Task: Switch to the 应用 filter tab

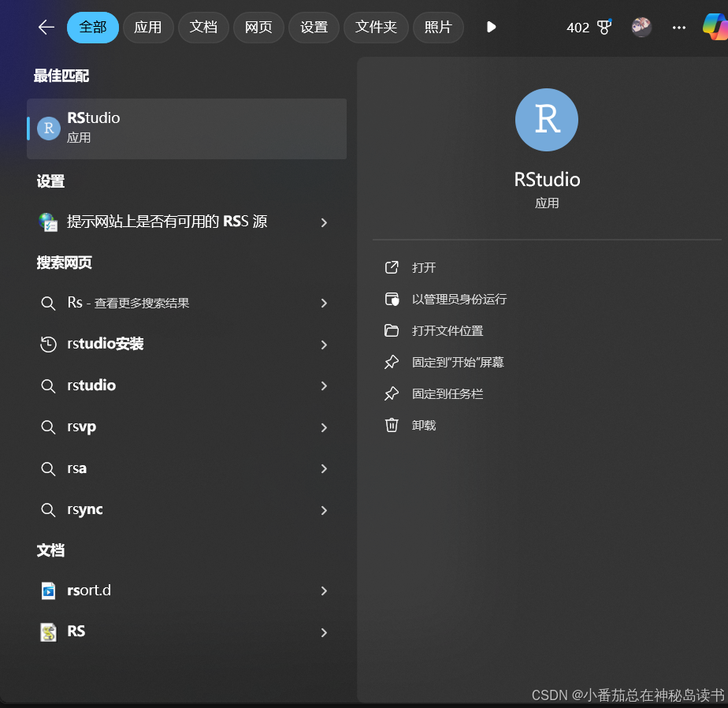Action: 148,27
